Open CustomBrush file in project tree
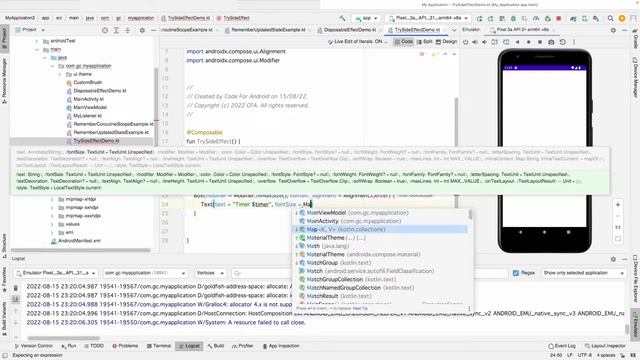The image size is (640, 360). click(84, 82)
